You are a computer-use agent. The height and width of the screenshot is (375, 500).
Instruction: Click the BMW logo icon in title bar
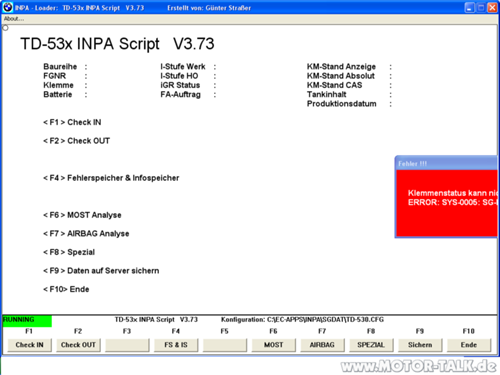point(8,7)
